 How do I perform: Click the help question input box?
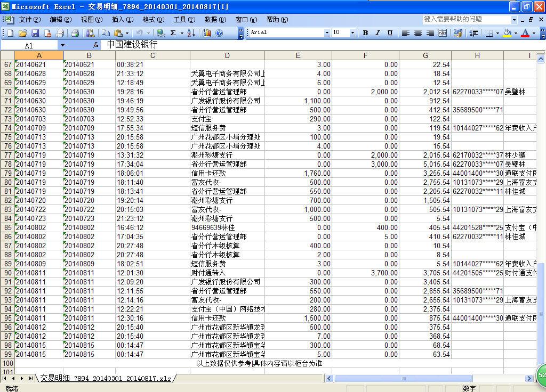[x=467, y=20]
